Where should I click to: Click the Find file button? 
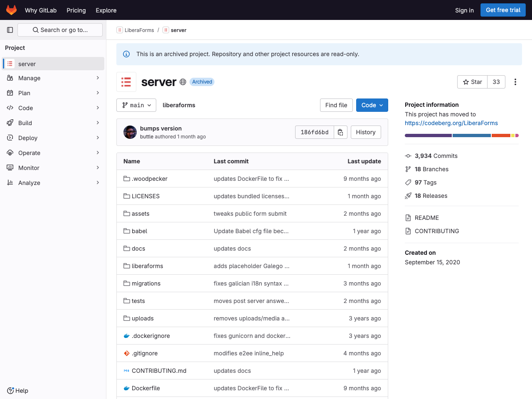(336, 105)
